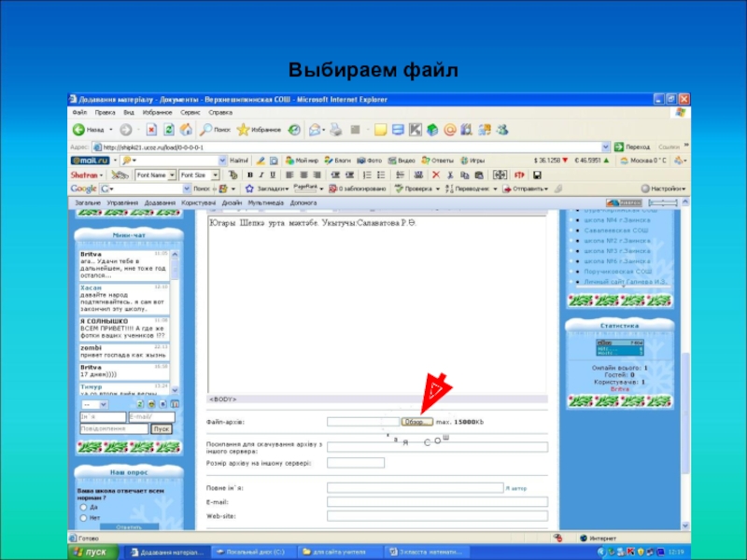This screenshot has width=747, height=560.
Task: Go to the Home page icon
Action: click(186, 130)
